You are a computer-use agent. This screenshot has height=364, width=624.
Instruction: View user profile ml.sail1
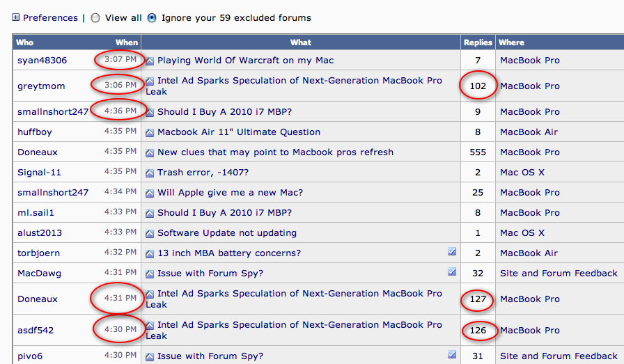click(x=36, y=213)
